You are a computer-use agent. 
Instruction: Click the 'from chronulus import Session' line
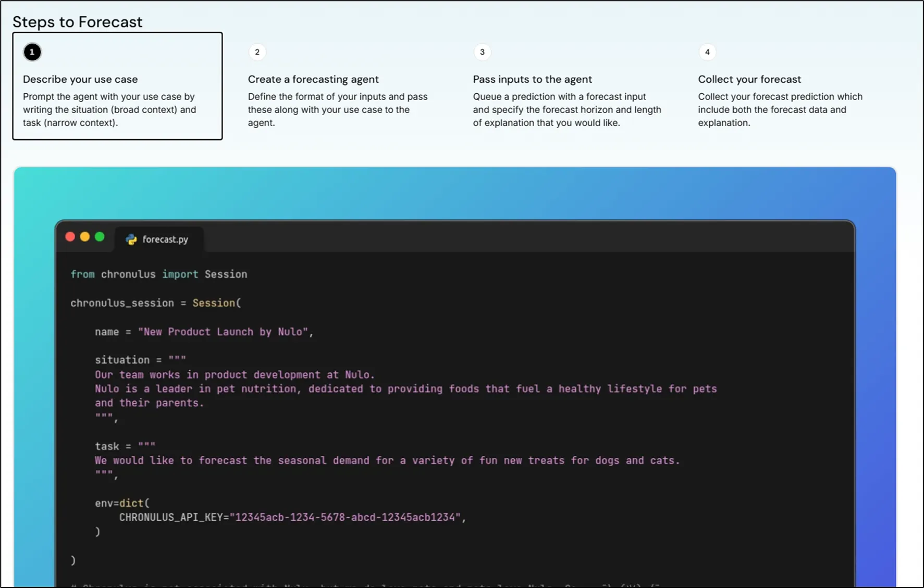[159, 274]
